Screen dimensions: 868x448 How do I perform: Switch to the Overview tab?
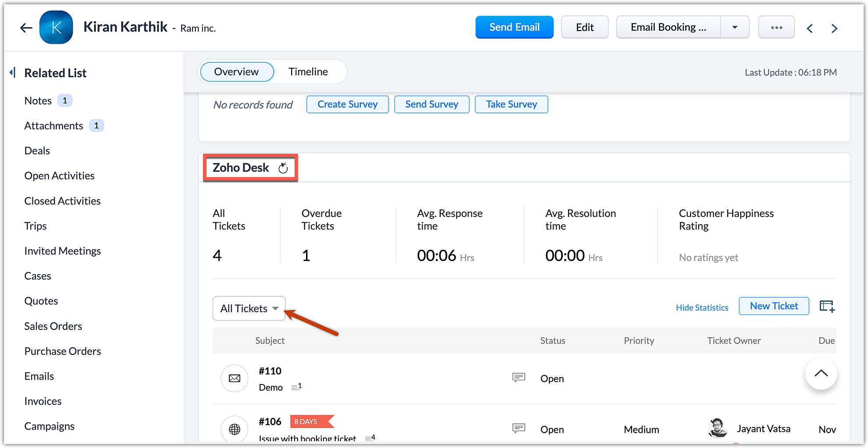coord(237,72)
